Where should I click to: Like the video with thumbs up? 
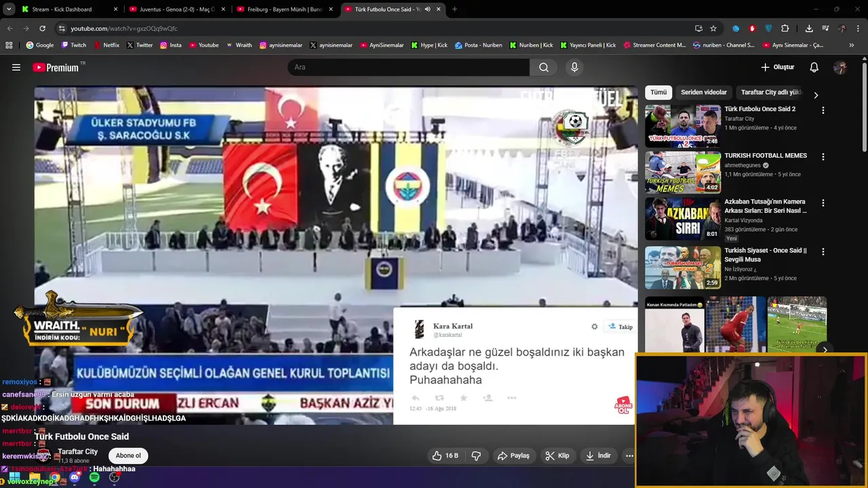(x=445, y=455)
